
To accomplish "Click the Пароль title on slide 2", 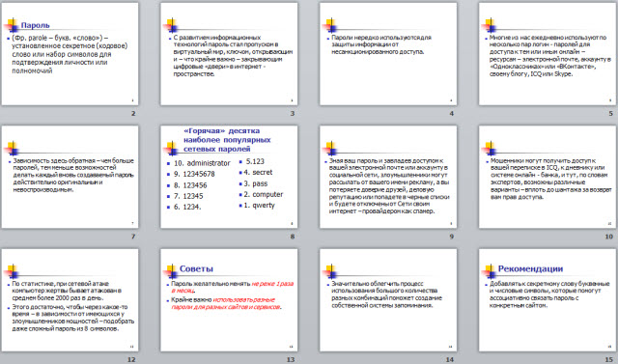I will point(35,25).
